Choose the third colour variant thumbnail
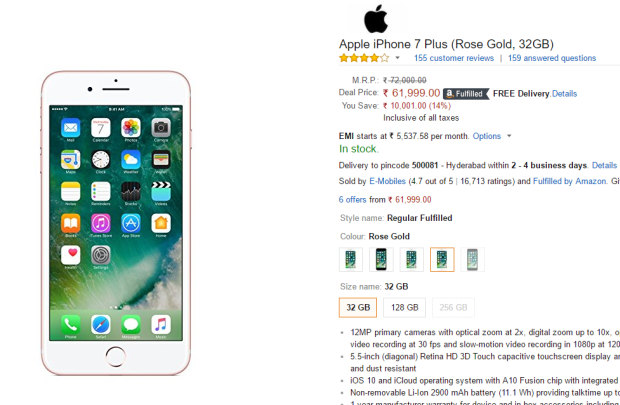Screen dimensions: 620x405 point(412,259)
